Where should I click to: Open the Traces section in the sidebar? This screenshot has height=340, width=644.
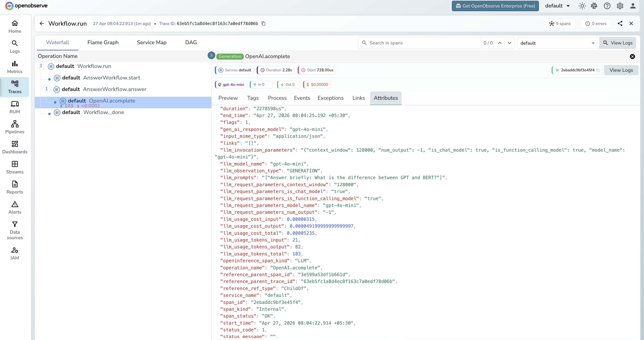(x=15, y=87)
